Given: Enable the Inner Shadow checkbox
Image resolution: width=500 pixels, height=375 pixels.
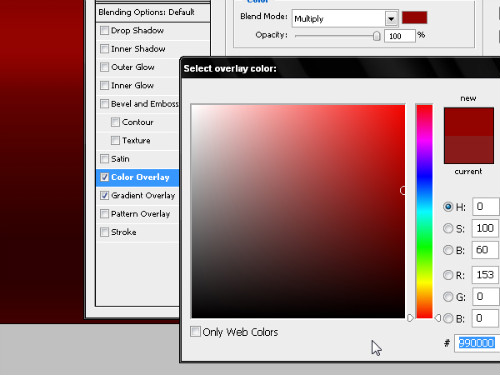Looking at the screenshot, I should coord(104,49).
